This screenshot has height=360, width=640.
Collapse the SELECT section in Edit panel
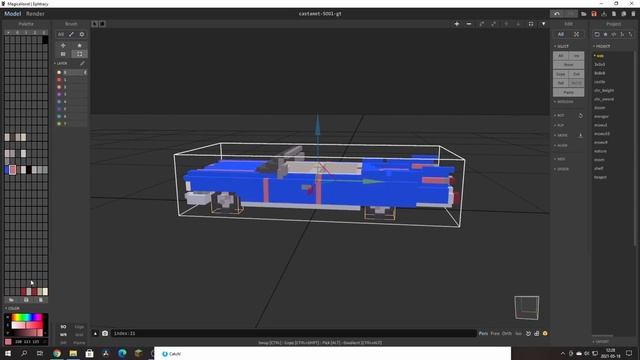[x=562, y=46]
